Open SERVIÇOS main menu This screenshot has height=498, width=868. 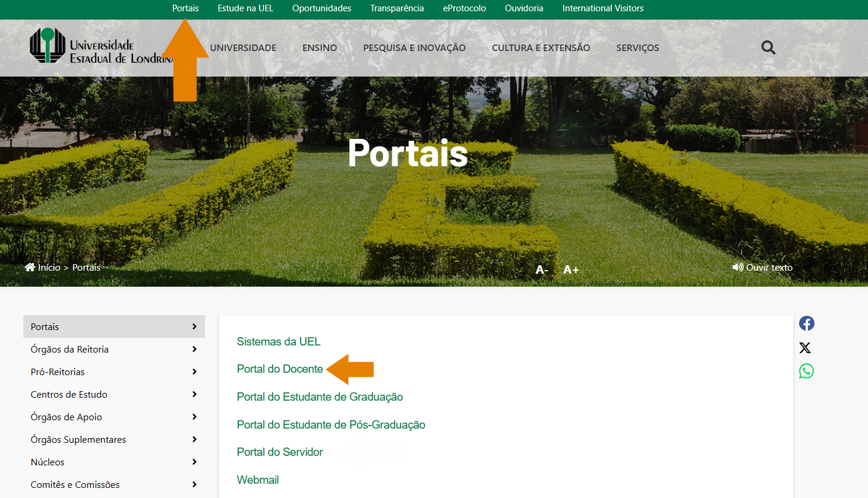click(x=637, y=48)
